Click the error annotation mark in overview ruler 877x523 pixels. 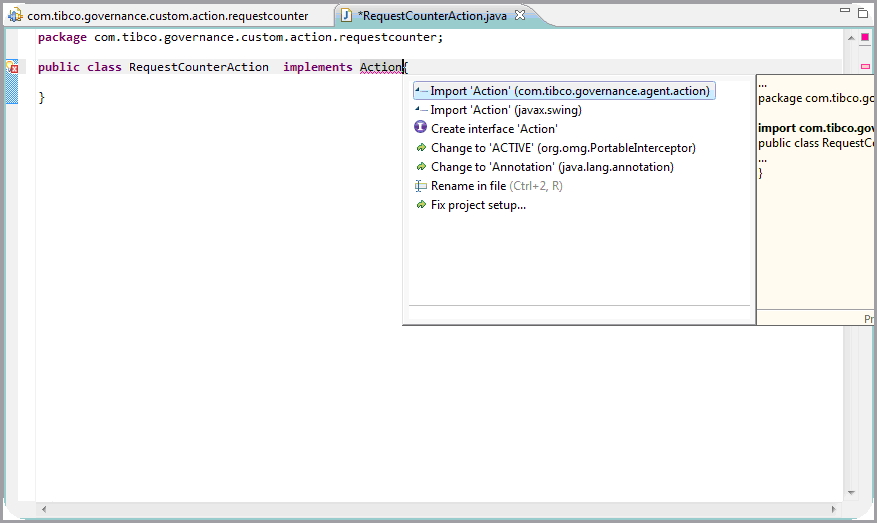coord(865,67)
